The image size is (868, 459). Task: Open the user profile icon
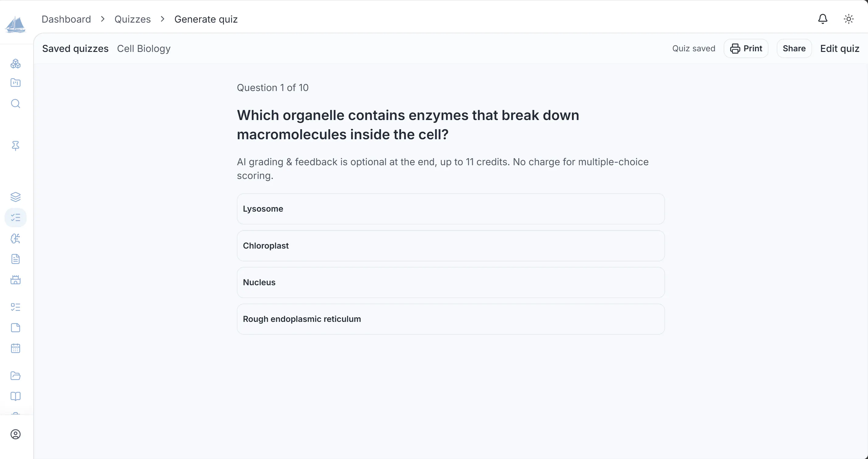[x=16, y=434]
